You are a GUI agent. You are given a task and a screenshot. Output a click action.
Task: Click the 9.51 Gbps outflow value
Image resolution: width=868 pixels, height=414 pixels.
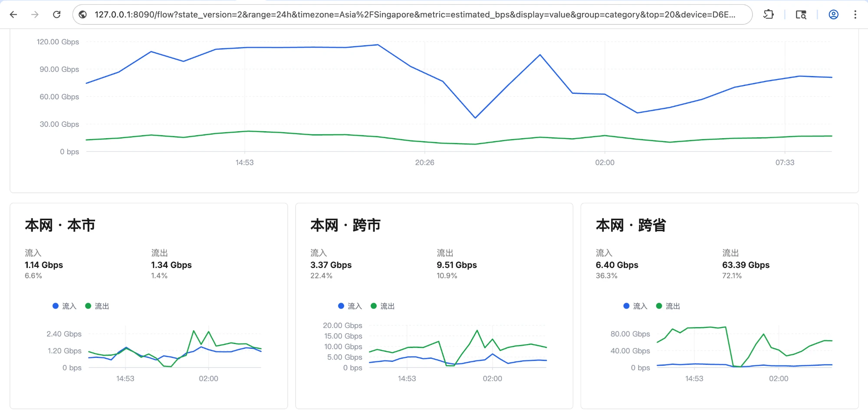[457, 265]
